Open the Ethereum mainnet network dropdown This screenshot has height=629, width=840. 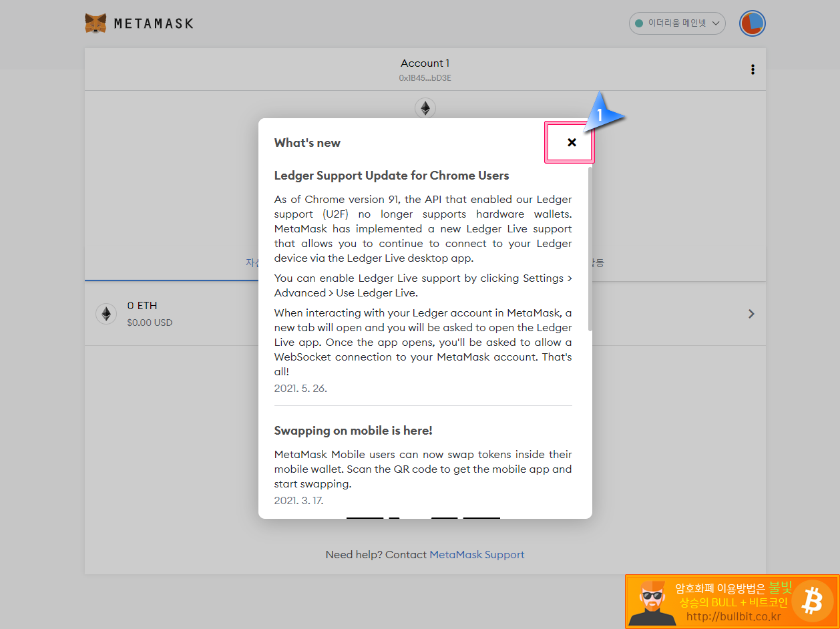coord(677,23)
